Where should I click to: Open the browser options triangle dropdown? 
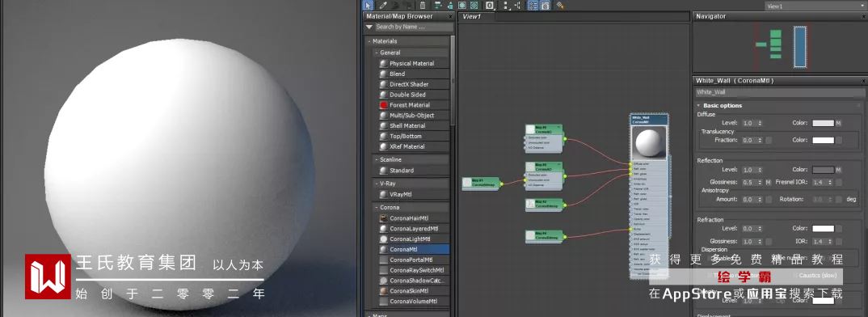coord(369,27)
